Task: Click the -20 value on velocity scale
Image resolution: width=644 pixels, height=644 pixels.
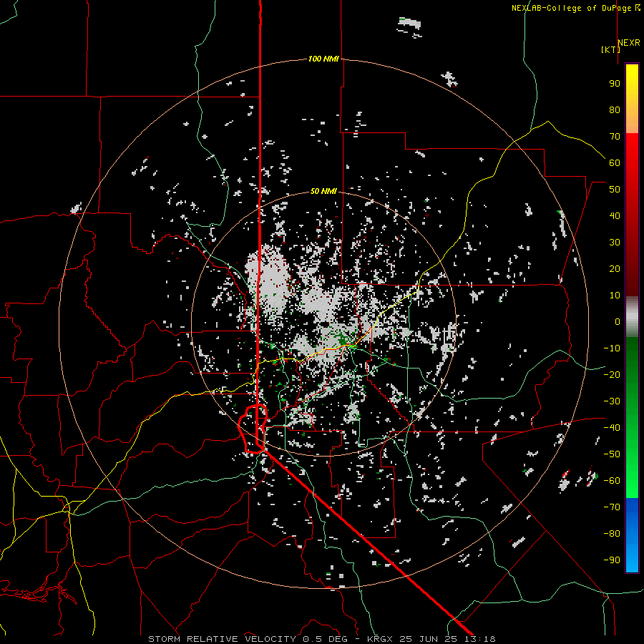Action: click(612, 374)
